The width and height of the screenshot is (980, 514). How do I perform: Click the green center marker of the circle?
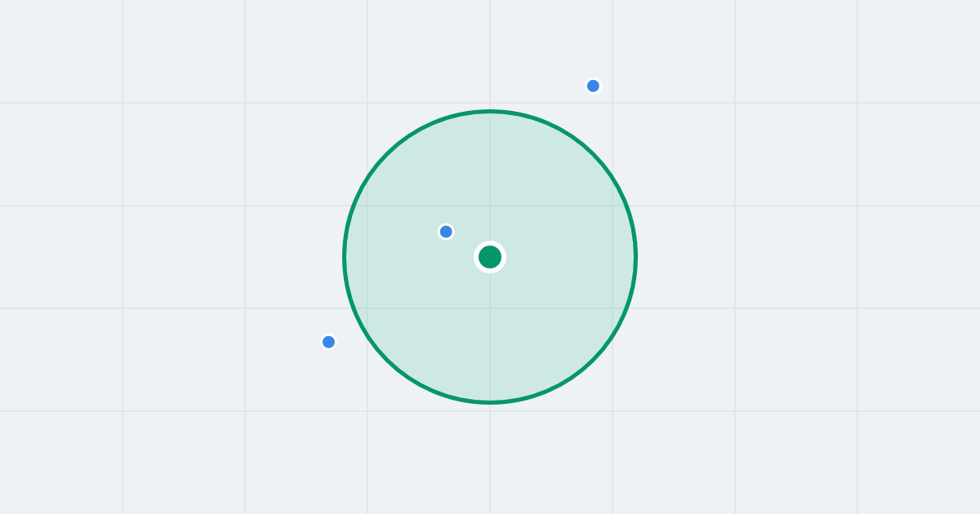[490, 257]
